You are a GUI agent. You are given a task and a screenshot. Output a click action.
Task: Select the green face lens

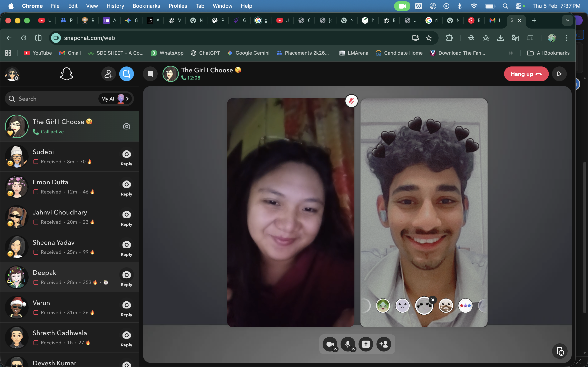coord(383,306)
